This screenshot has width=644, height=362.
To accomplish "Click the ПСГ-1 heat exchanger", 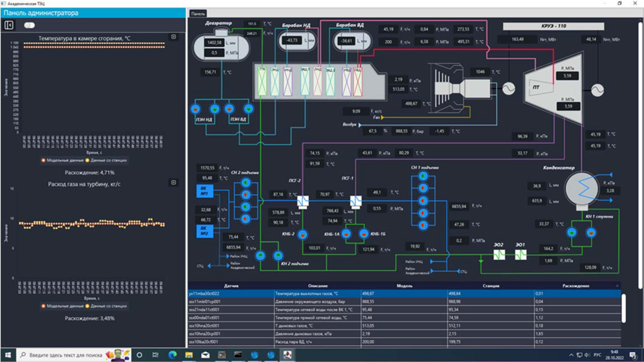I will [x=356, y=201].
